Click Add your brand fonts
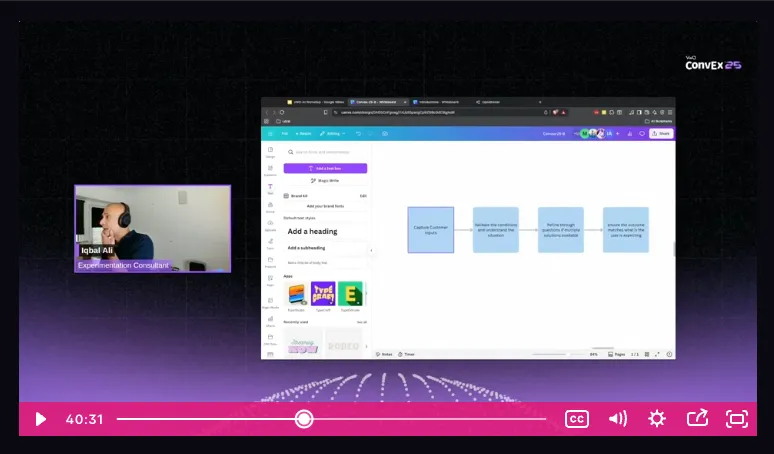The image size is (774, 454). [x=325, y=206]
